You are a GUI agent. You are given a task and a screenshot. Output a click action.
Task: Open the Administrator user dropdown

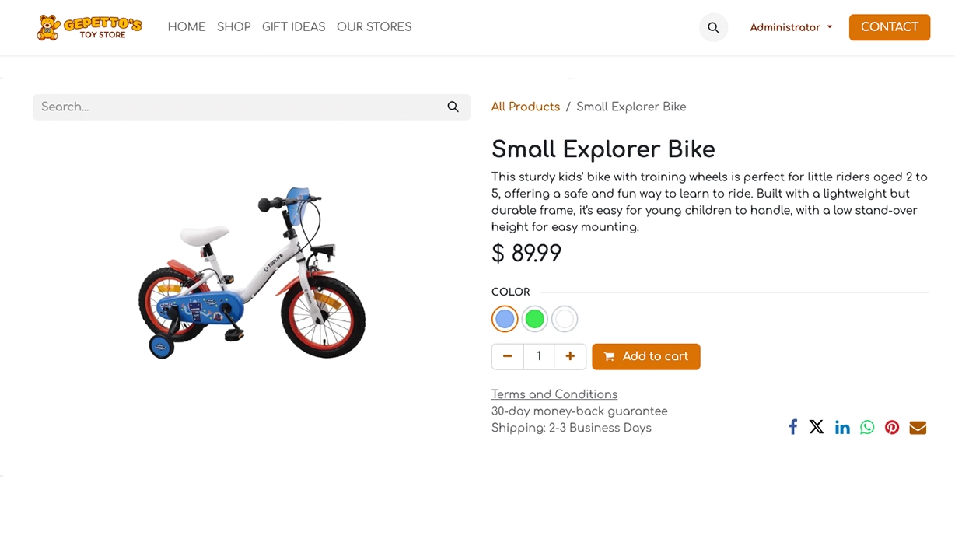click(x=791, y=27)
